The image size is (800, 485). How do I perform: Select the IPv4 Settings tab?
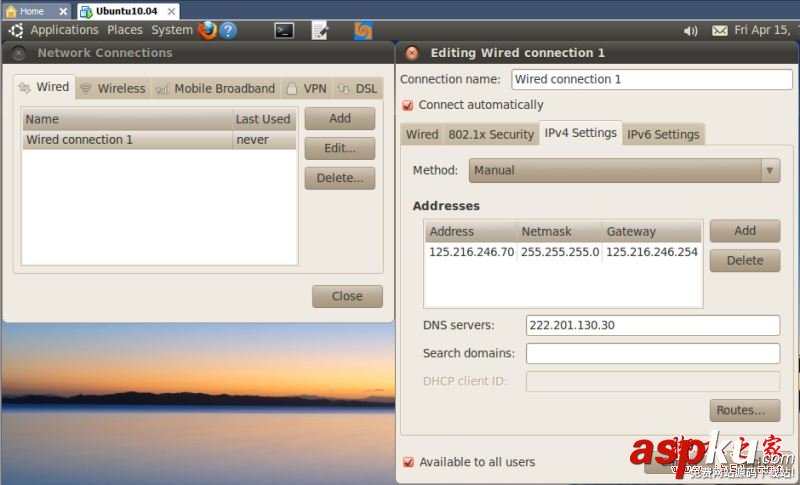pyautogui.click(x=581, y=133)
